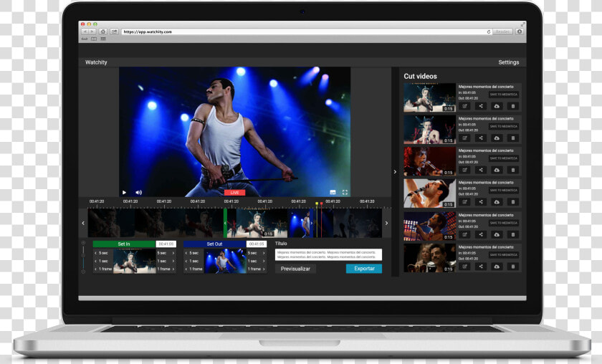Image resolution: width=602 pixels, height=364 pixels.
Task: Delete the sixth cut video clip
Action: pyautogui.click(x=513, y=266)
